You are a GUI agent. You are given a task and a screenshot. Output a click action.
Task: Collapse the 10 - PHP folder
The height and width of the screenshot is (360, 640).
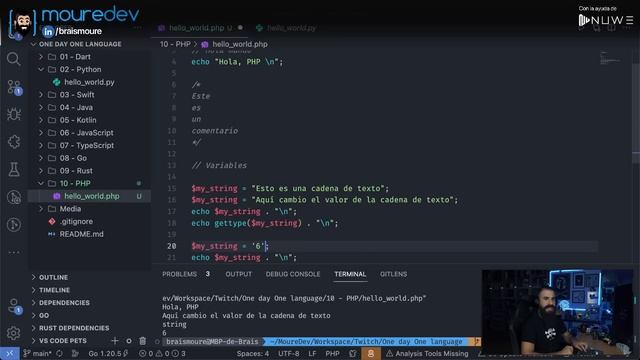[x=41, y=183]
